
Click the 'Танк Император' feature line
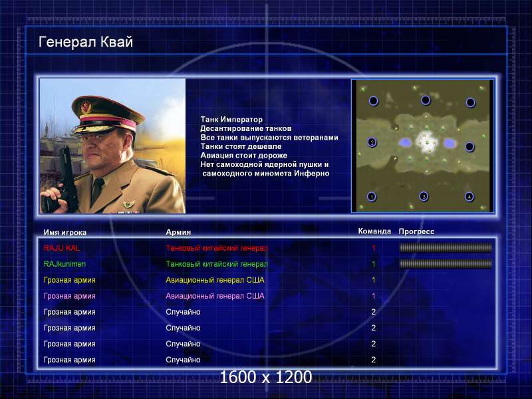point(231,120)
